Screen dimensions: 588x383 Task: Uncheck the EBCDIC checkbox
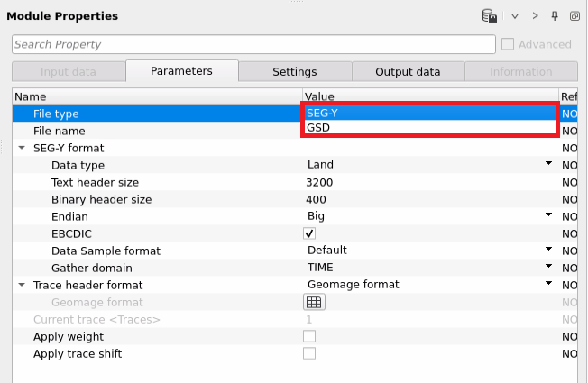pos(309,233)
